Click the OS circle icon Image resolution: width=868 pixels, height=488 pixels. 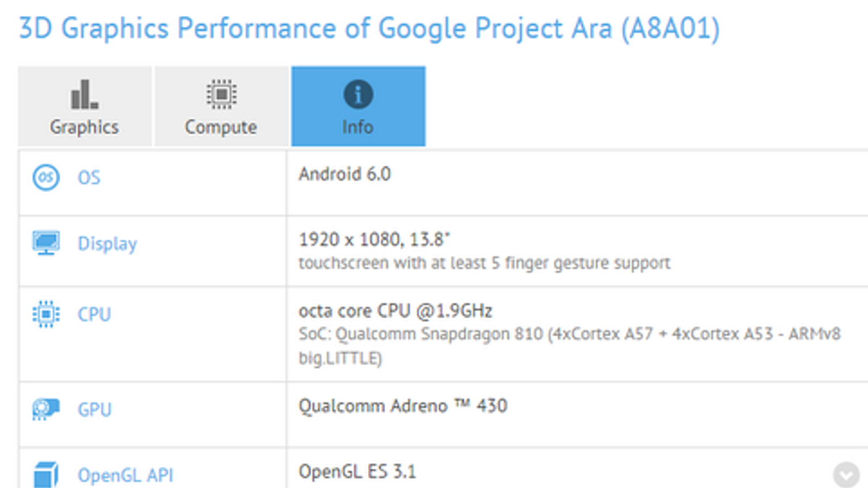pyautogui.click(x=46, y=177)
